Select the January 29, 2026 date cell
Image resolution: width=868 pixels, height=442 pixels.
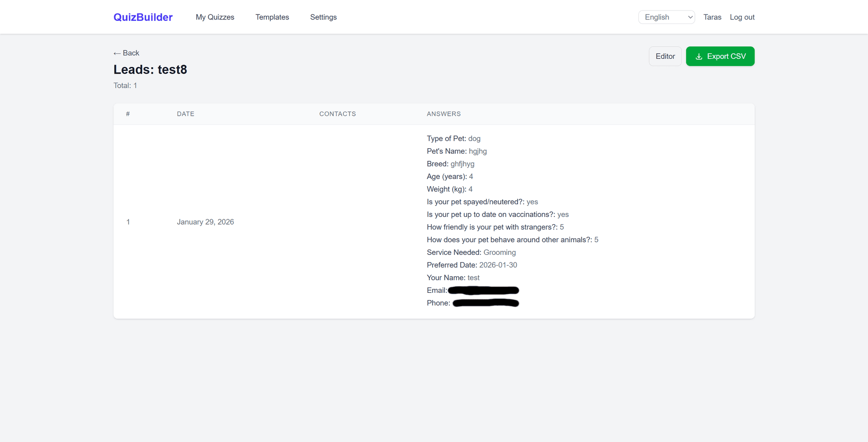tap(205, 222)
